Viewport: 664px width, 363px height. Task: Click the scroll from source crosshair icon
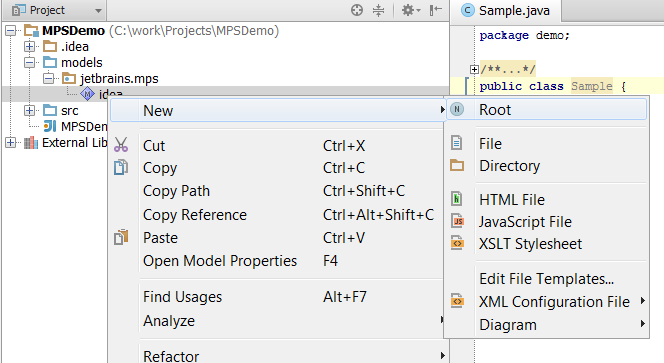click(357, 10)
